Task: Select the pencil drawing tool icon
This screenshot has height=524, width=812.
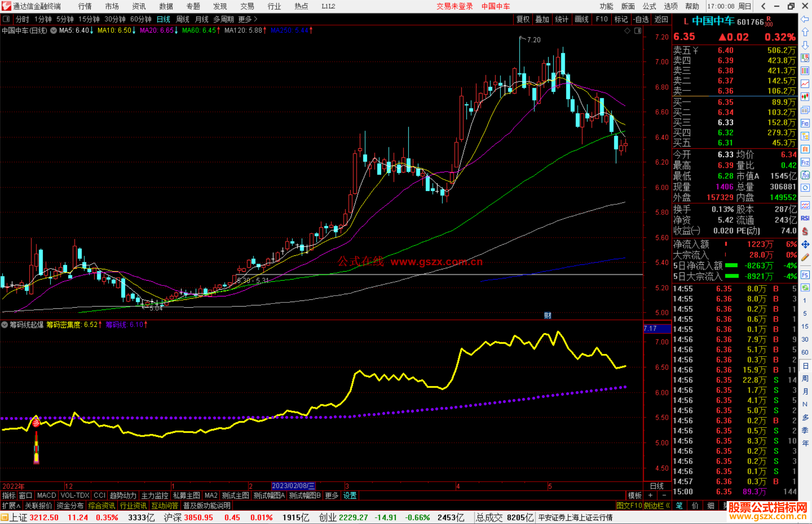Action: click(x=805, y=258)
